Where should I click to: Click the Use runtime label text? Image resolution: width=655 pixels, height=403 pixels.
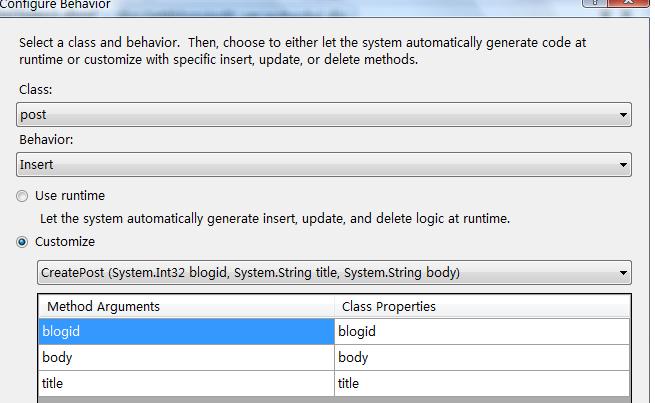(x=70, y=196)
